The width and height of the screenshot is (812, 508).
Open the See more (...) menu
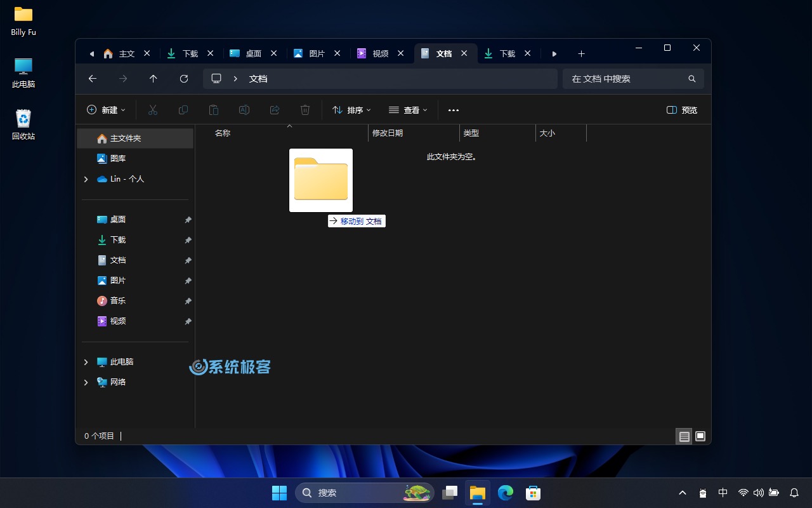pyautogui.click(x=454, y=110)
